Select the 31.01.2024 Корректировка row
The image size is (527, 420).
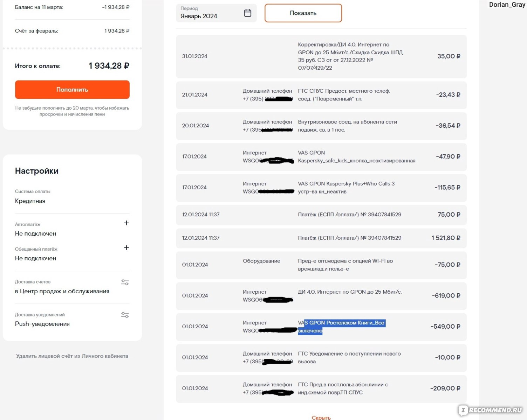[x=321, y=56]
